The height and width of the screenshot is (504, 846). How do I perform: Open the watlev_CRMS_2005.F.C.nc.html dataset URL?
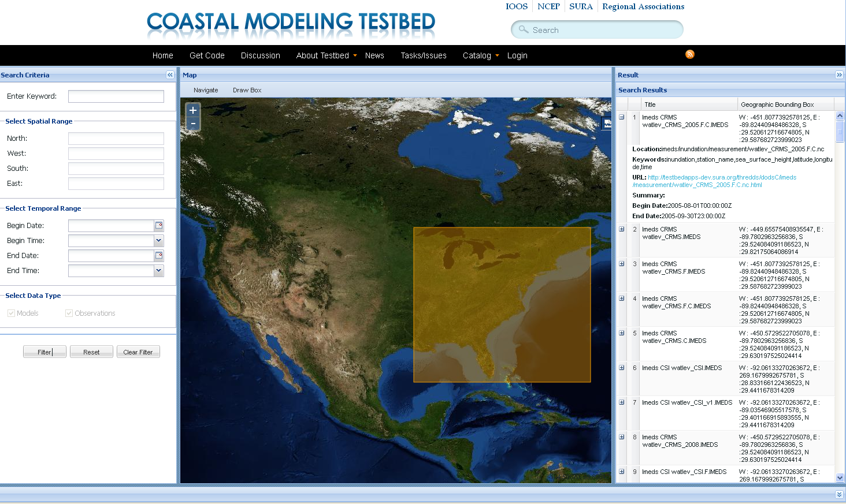click(x=714, y=181)
